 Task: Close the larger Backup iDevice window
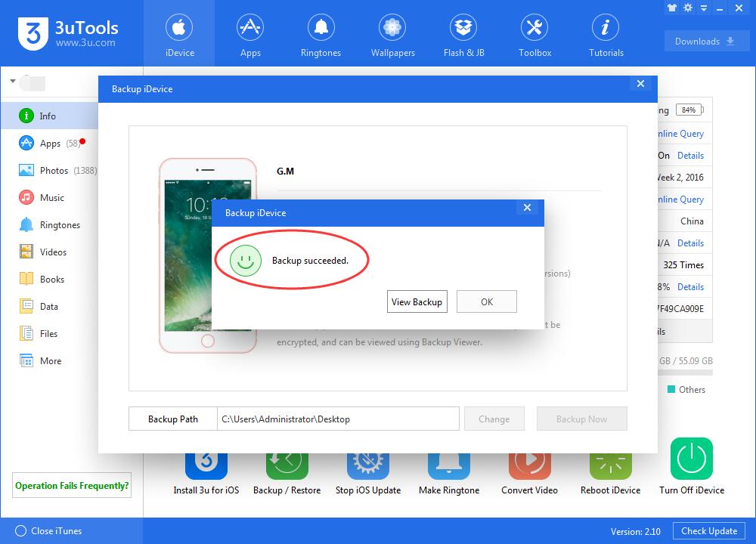[640, 84]
